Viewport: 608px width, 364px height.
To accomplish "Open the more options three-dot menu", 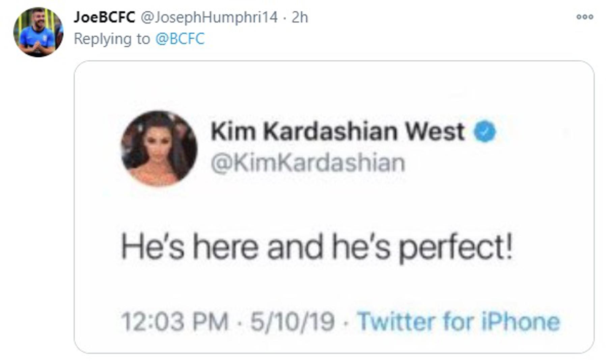I will tap(584, 17).
